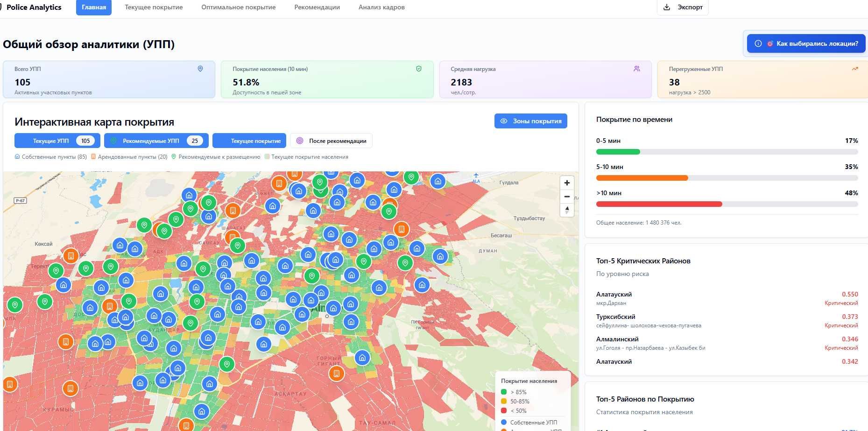This screenshot has width=868, height=431.
Task: Click the red < 50% legend swatch
Action: pos(504,410)
